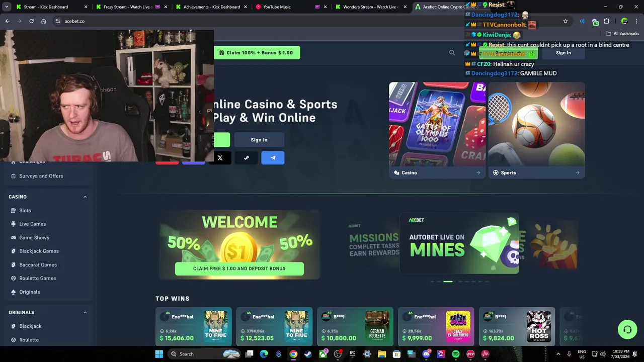Open the browser home page icon
644x362 pixels.
coord(44,21)
